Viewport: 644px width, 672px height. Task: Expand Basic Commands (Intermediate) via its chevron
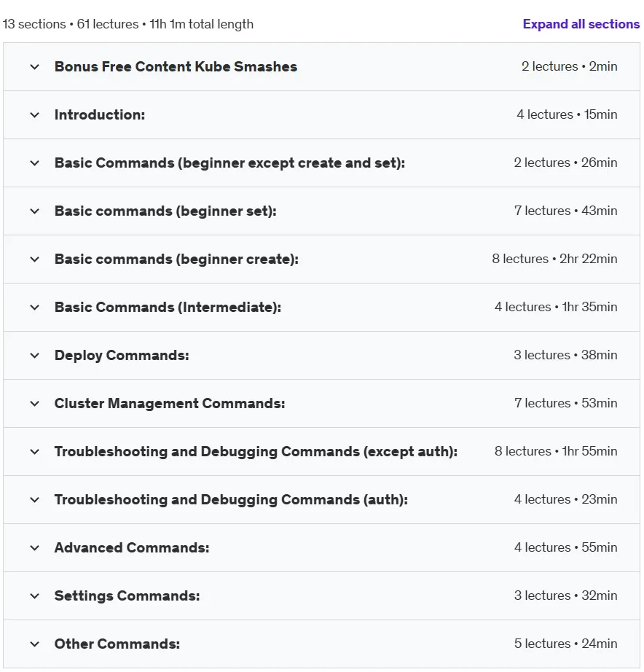(35, 308)
